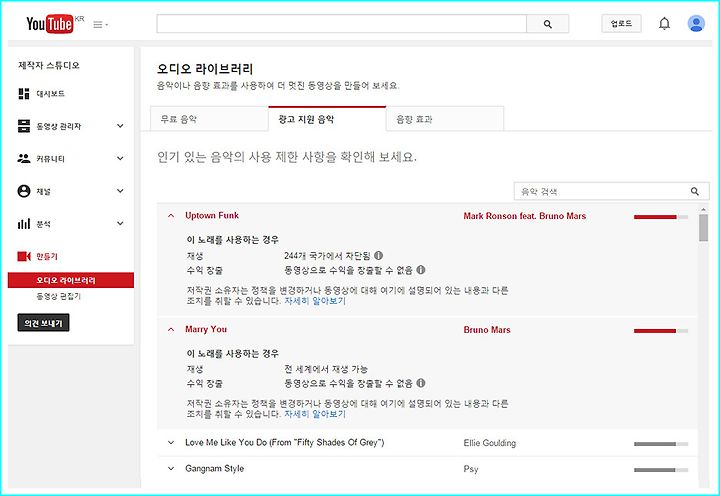Image resolution: width=720 pixels, height=496 pixels.
Task: Click artist Mark Ronson feat. Bruno Mars
Action: point(525,216)
